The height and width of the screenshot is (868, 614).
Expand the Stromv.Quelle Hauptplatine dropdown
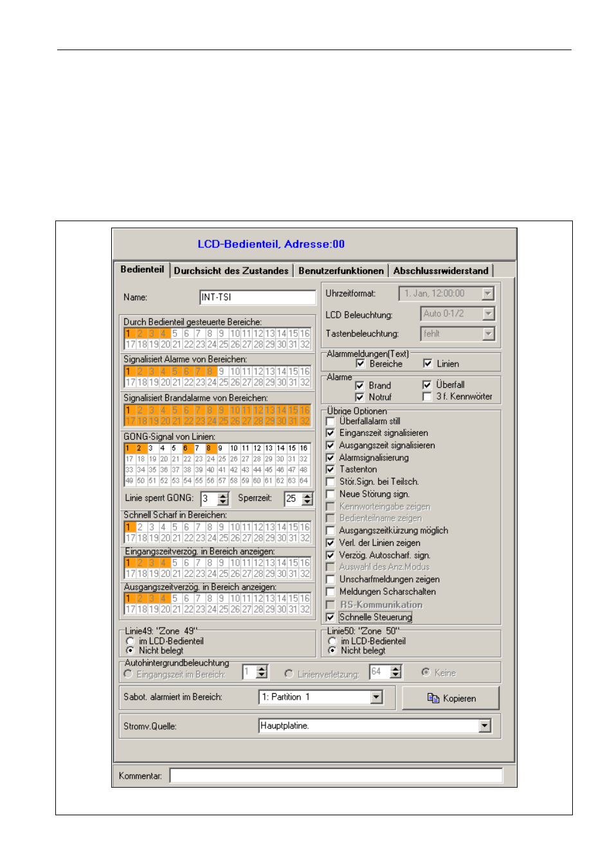pos(485,726)
